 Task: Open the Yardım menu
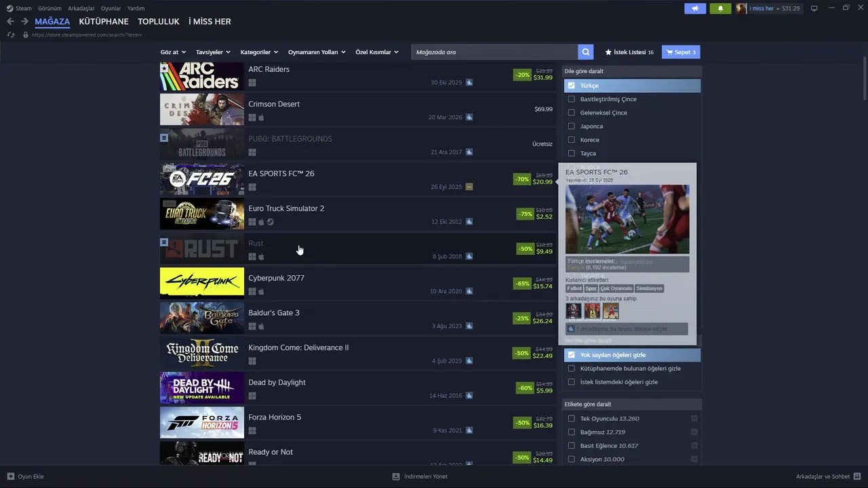136,8
